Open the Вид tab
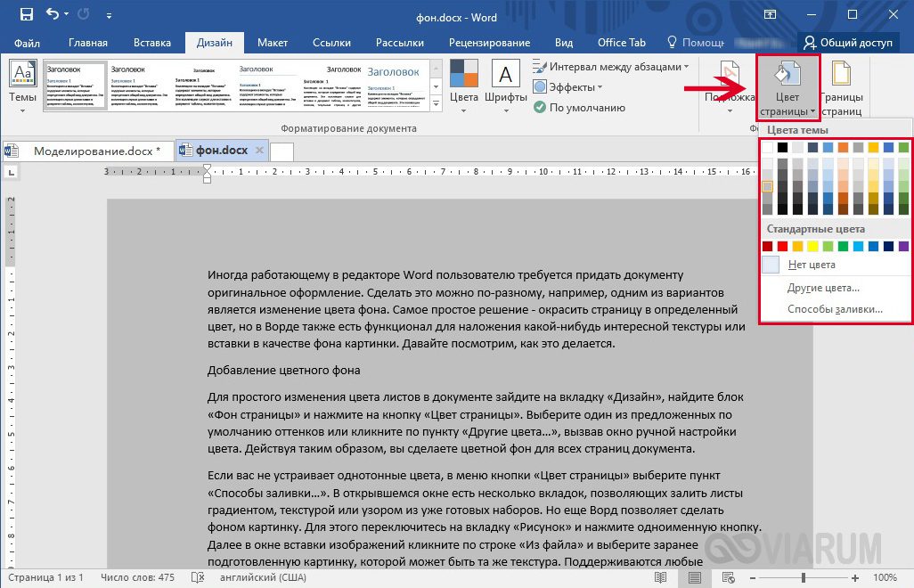Image resolution: width=914 pixels, height=588 pixels. point(564,43)
